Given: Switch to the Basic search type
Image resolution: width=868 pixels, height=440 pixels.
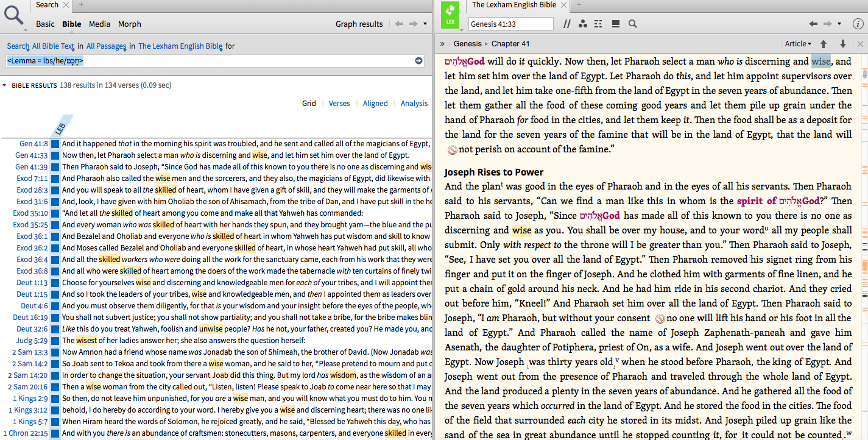Looking at the screenshot, I should (45, 24).
